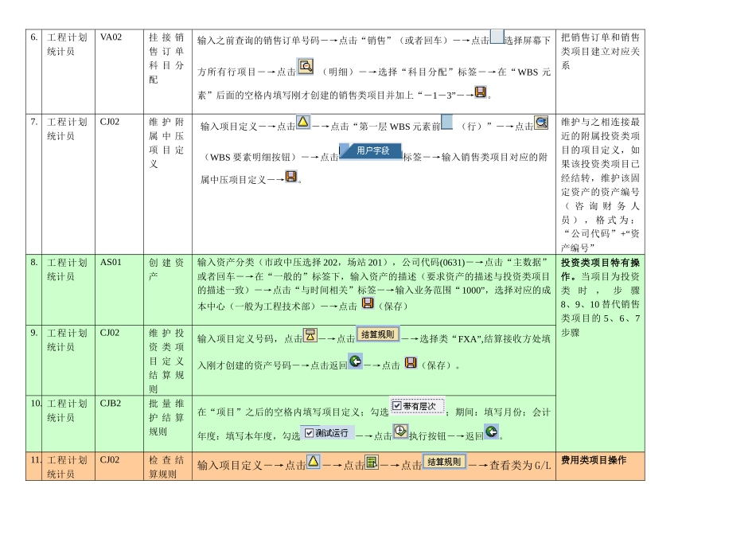The height and width of the screenshot is (535, 756).
Task: Click the save disk icon in step 9
Action: [x=411, y=362]
